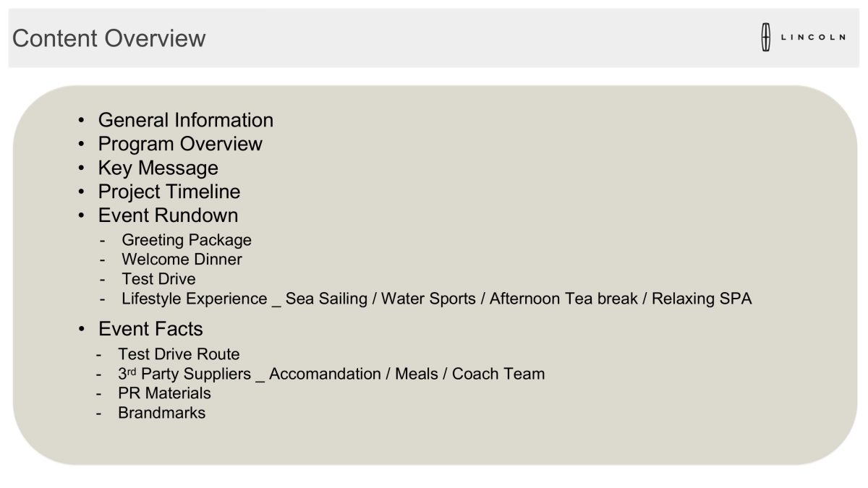Screen dimensions: 868x488
Task: Open the Brandmarks sub-item
Action: click(x=161, y=414)
